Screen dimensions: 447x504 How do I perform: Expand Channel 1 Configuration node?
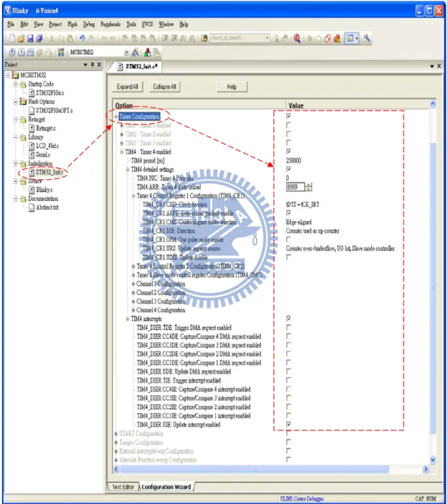[x=133, y=284]
